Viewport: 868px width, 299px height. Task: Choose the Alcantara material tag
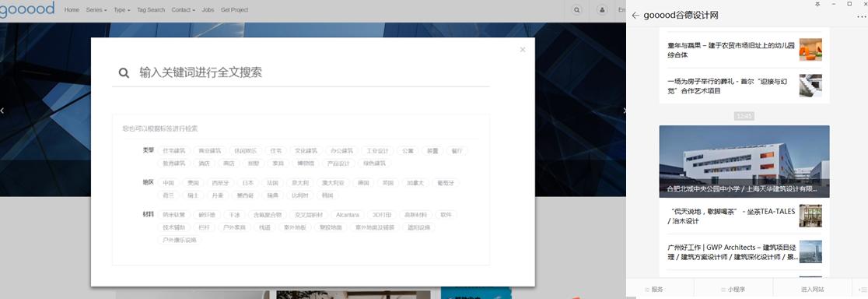click(348, 215)
